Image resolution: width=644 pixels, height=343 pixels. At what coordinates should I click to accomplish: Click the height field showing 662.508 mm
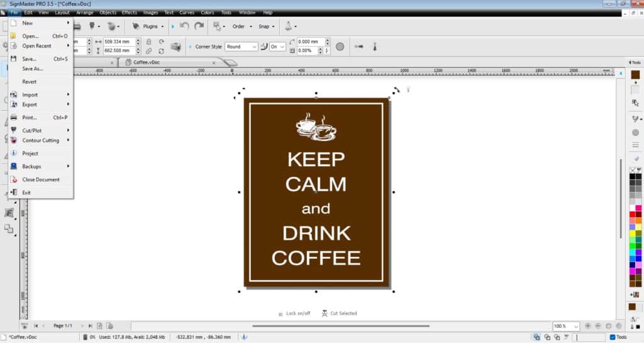(119, 51)
